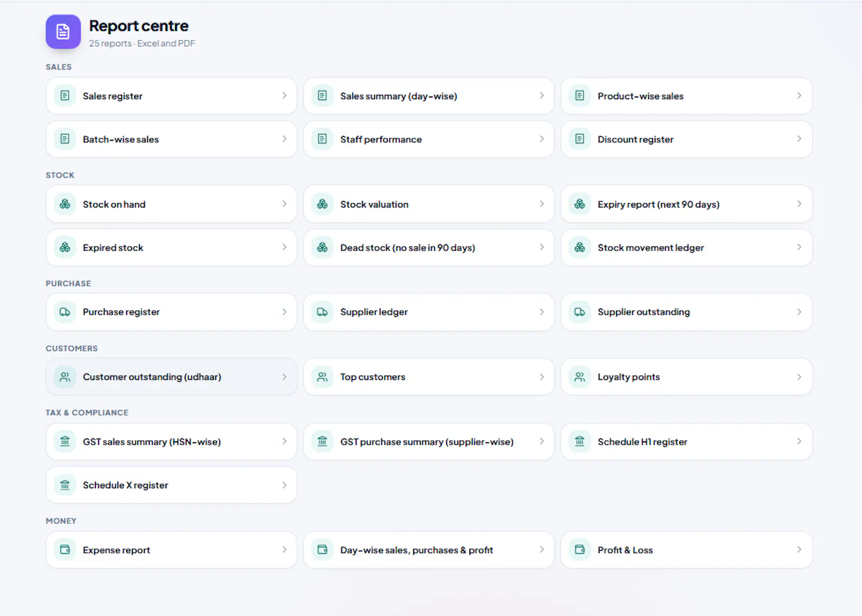This screenshot has height=616, width=862.
Task: Click Customer outstanding (udhaar) label
Action: (x=152, y=377)
